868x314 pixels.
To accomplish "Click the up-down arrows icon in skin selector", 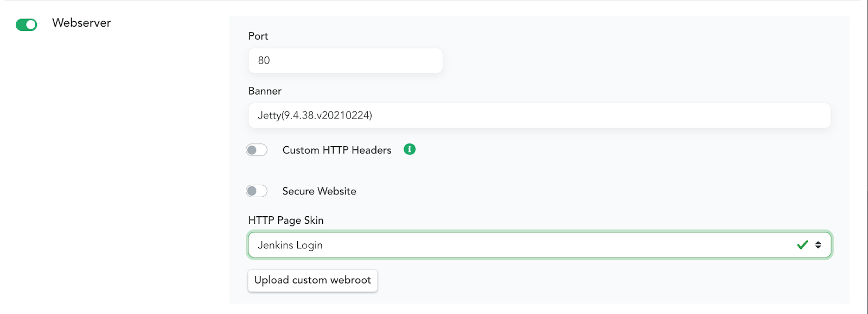I will [818, 245].
